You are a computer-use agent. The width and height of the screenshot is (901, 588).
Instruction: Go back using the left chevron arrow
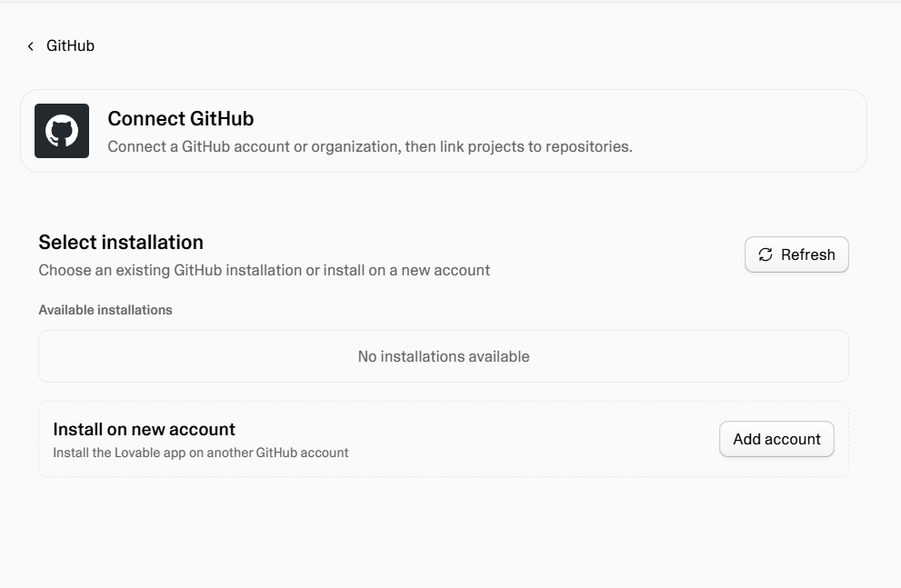(30, 46)
